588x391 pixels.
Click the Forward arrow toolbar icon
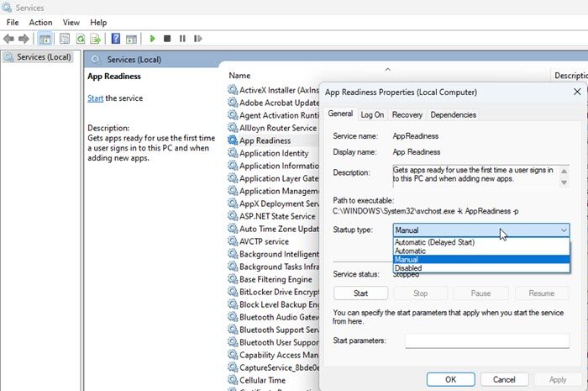point(24,39)
